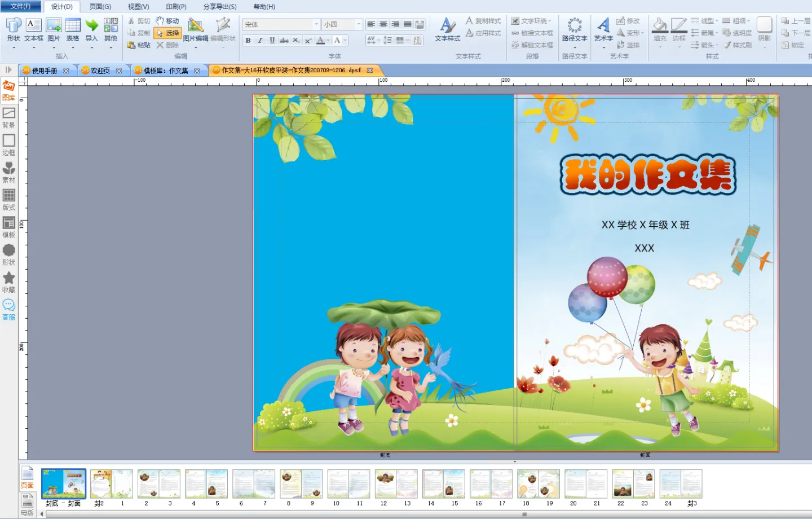Click the 粘贴 paste button
The image size is (812, 519).
pos(139,45)
